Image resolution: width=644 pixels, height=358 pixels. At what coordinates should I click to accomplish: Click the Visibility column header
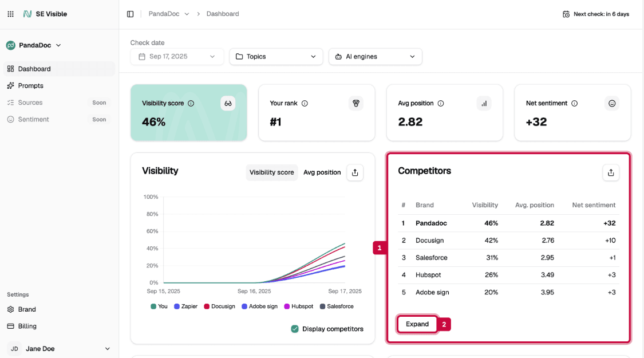[485, 205]
